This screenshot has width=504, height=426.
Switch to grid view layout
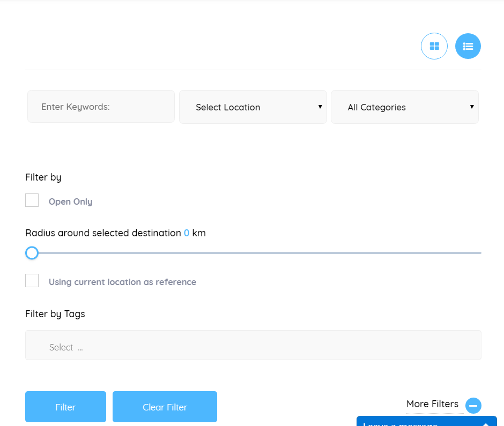click(434, 47)
